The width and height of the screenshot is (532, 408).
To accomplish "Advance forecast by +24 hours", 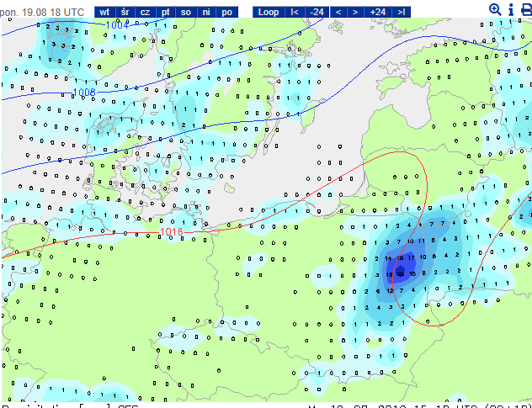I will click(378, 12).
